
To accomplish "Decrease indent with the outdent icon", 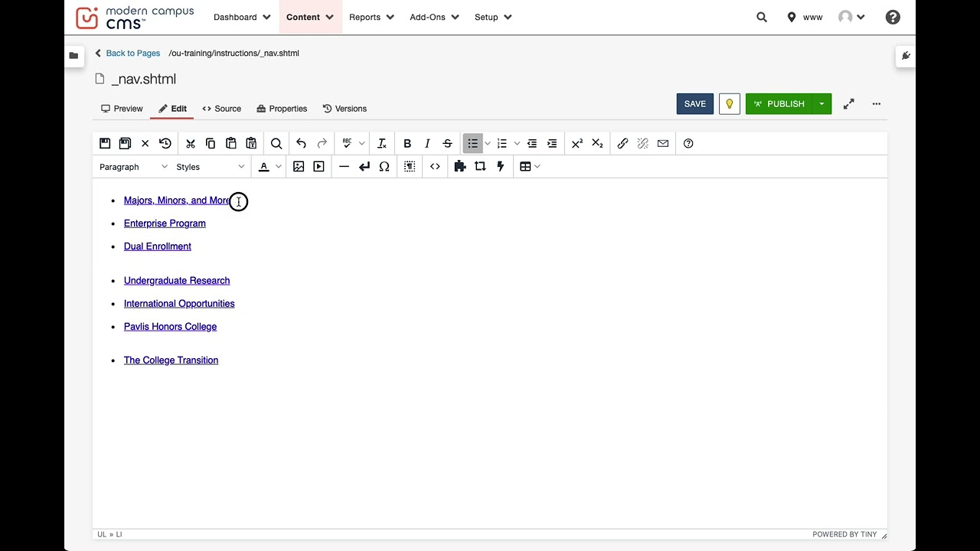I will [x=531, y=143].
